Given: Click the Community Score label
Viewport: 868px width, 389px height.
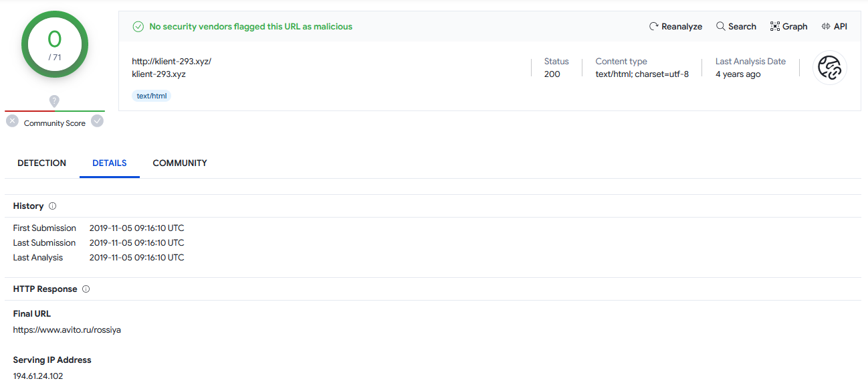Looking at the screenshot, I should 55,123.
